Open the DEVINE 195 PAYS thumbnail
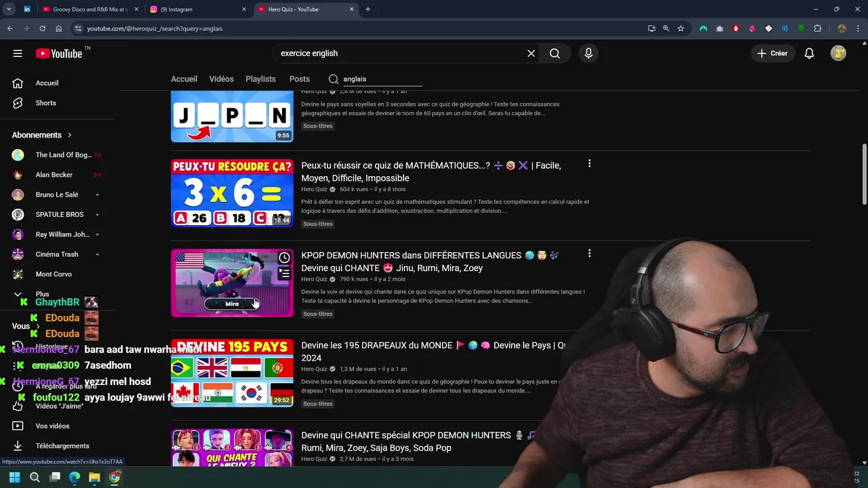The height and width of the screenshot is (488, 868). [x=232, y=373]
